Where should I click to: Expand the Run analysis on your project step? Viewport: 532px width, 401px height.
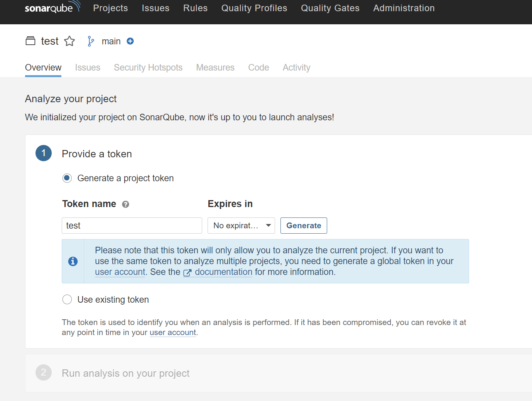(125, 373)
